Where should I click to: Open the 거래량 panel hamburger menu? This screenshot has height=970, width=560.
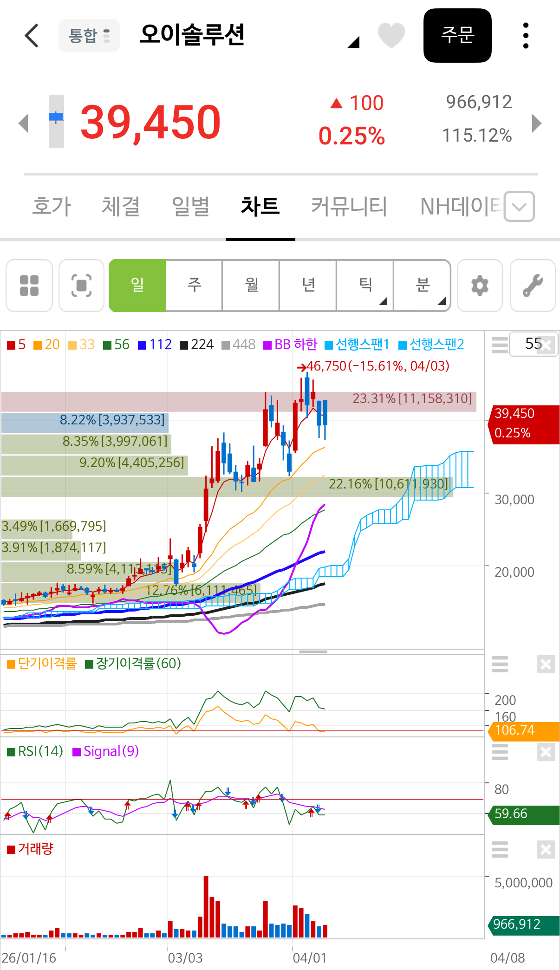500,850
